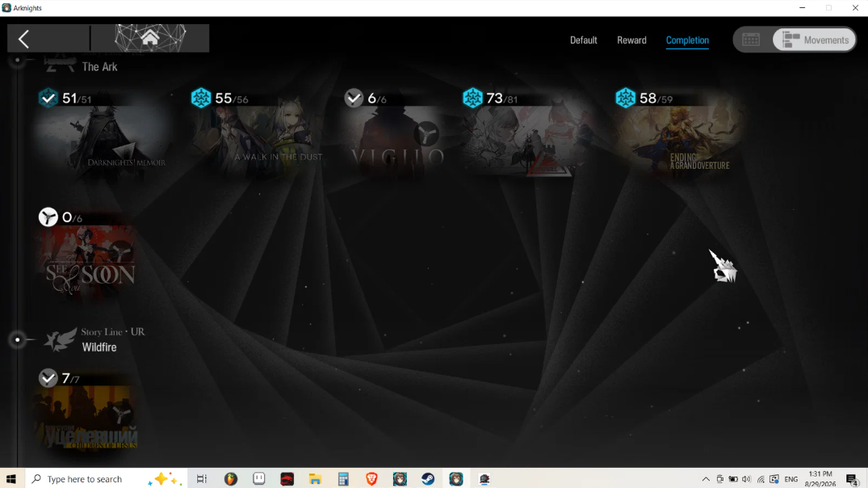Open network settings from system tray
Image resolution: width=868 pixels, height=488 pixels.
(761, 479)
